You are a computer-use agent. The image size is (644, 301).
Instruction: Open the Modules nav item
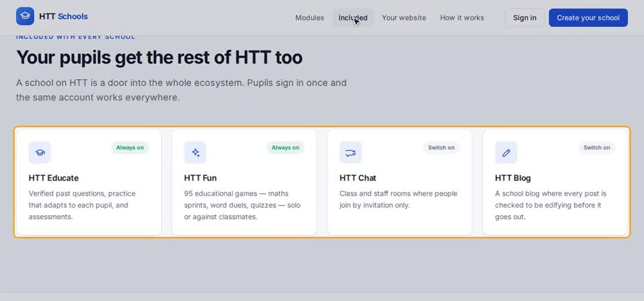pyautogui.click(x=310, y=17)
